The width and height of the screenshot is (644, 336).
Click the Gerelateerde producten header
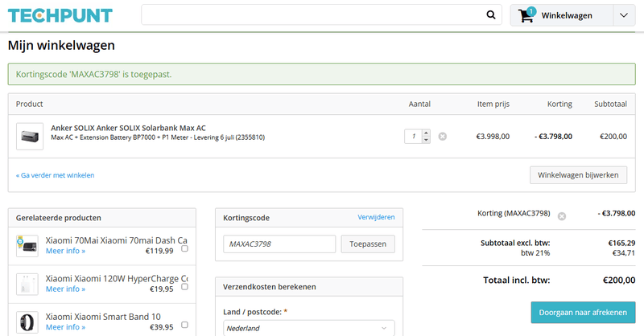pos(58,218)
